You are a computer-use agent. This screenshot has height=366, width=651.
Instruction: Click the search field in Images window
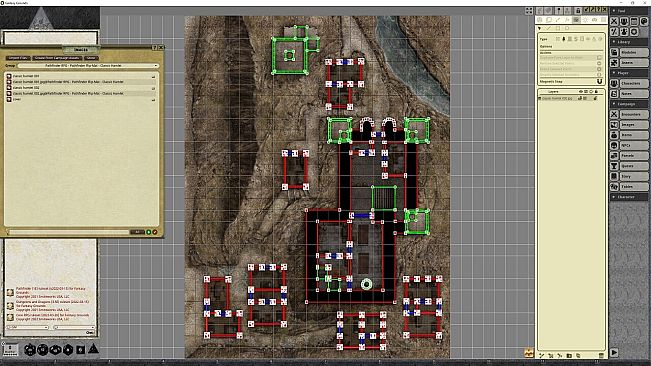tap(69, 232)
